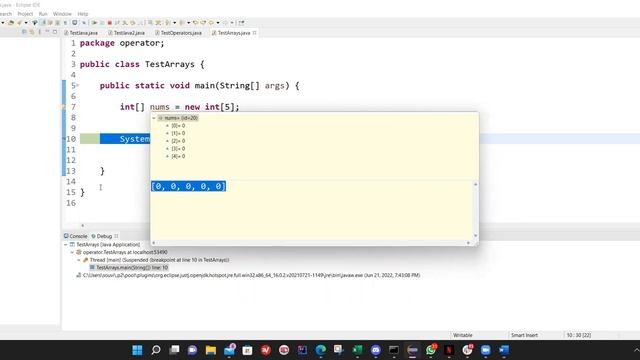
Task: Click right scroll arrow of popup horizontal scrollbar
Action: tap(468, 243)
